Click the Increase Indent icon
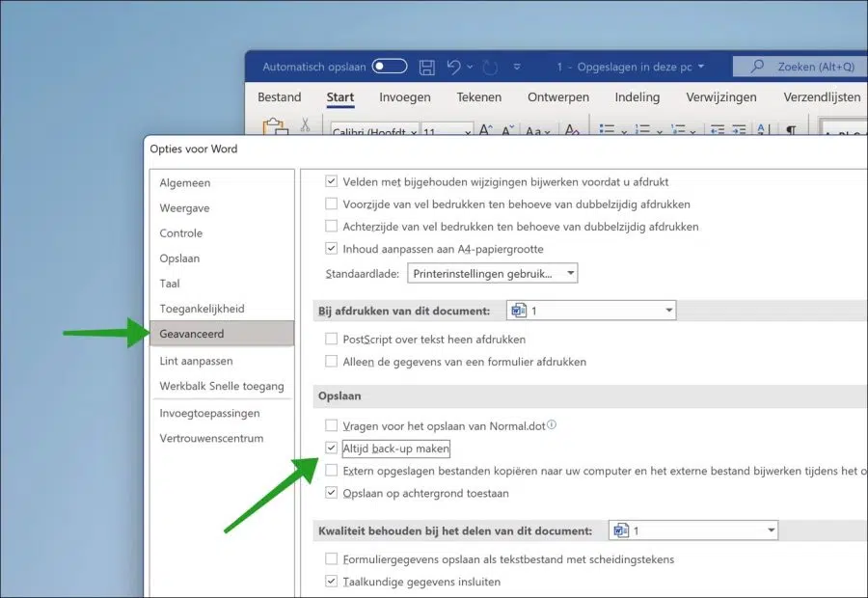The width and height of the screenshot is (868, 598). point(739,129)
